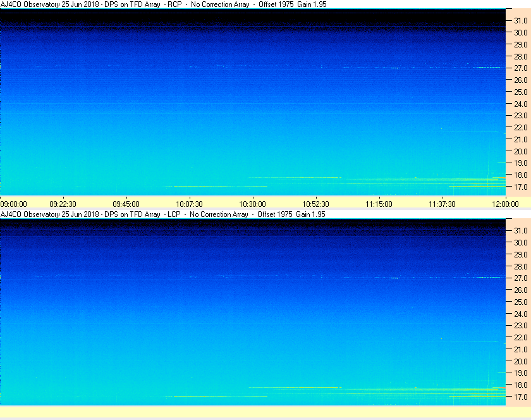Click 31.0 frequency label in RCP panel

[x=521, y=21]
